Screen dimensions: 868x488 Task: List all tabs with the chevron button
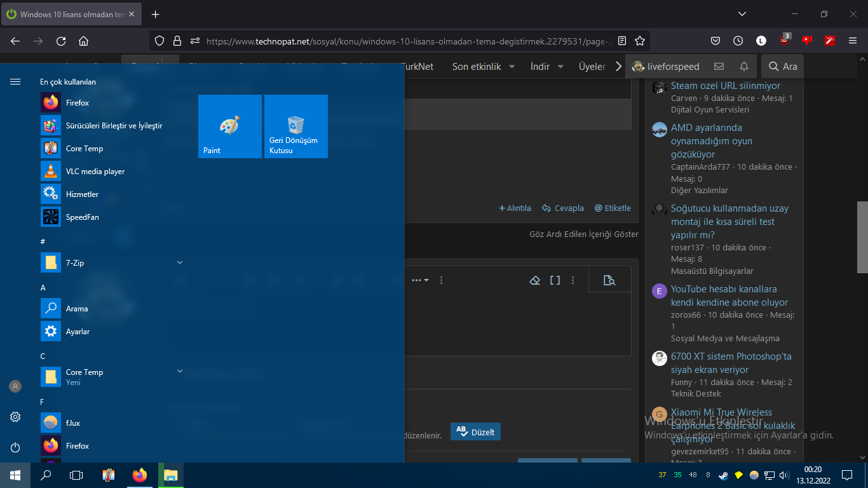click(742, 14)
